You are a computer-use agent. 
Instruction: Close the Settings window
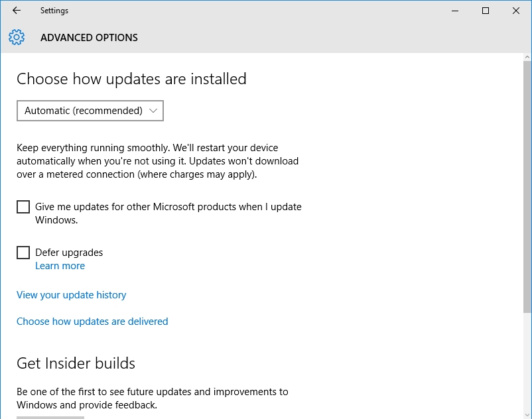tap(515, 11)
